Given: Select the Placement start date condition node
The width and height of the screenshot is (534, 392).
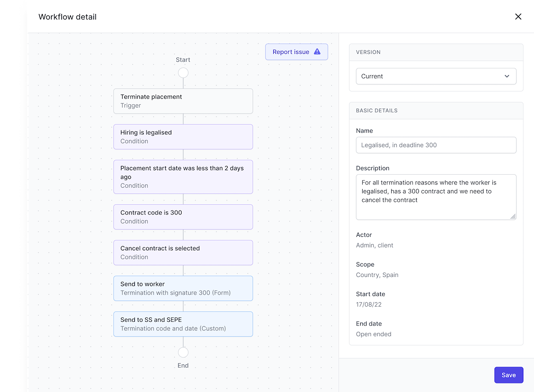Looking at the screenshot, I should (x=183, y=177).
